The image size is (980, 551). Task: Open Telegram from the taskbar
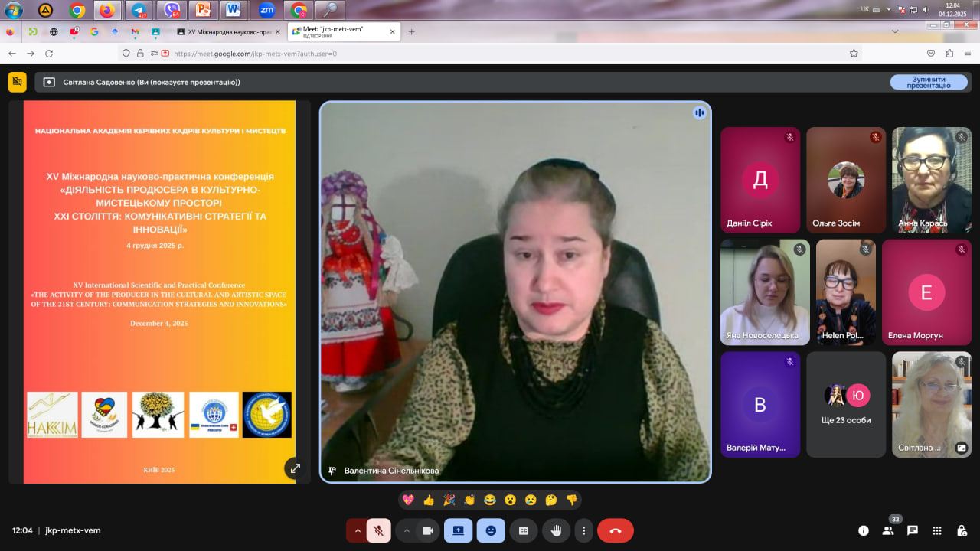click(x=139, y=11)
